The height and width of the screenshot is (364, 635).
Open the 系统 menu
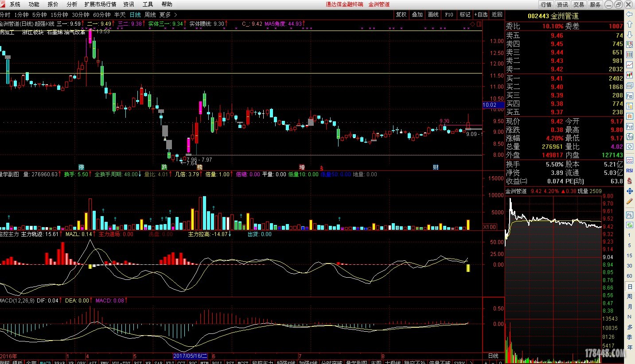coord(15,4)
